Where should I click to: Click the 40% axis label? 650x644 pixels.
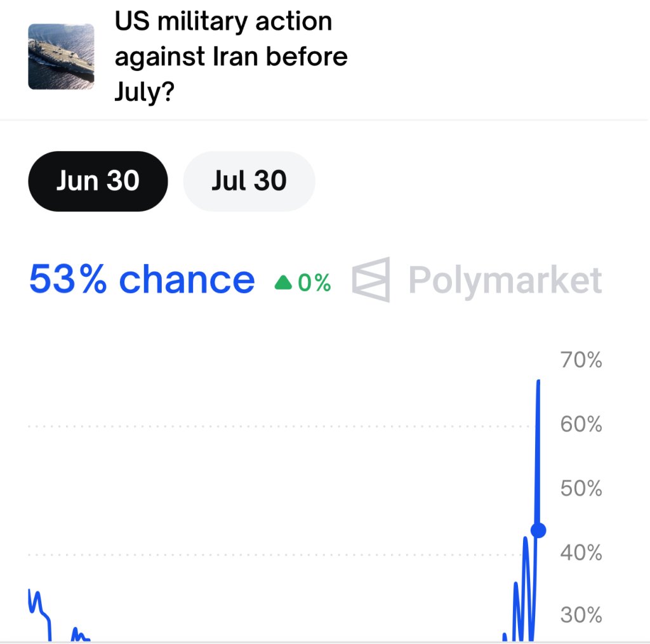(x=581, y=553)
